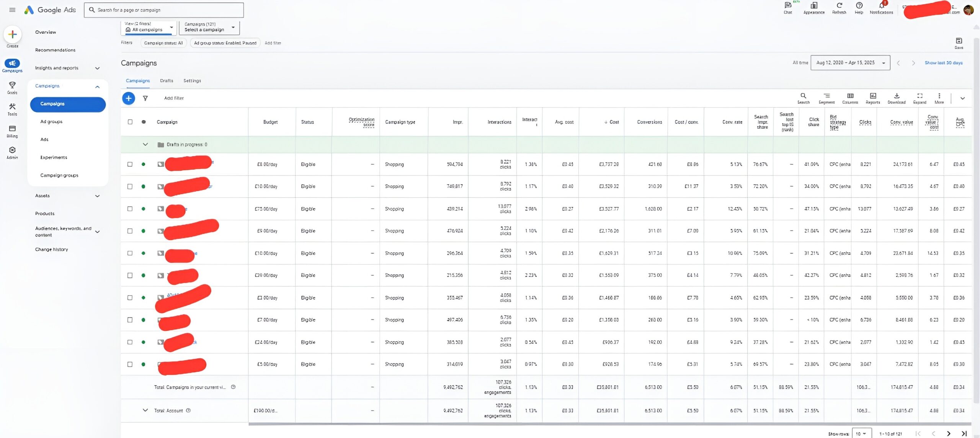Expand the Insights and reports section
Screen dimensions: 980x438
[x=97, y=68]
